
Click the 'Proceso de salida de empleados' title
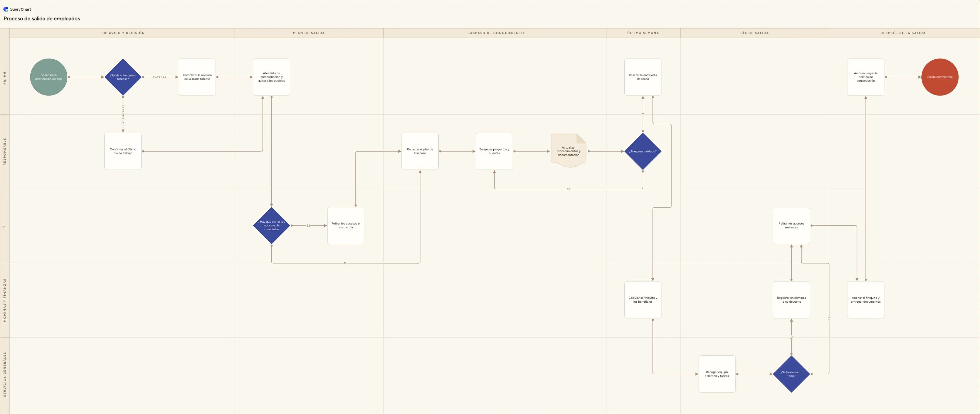coord(42,19)
